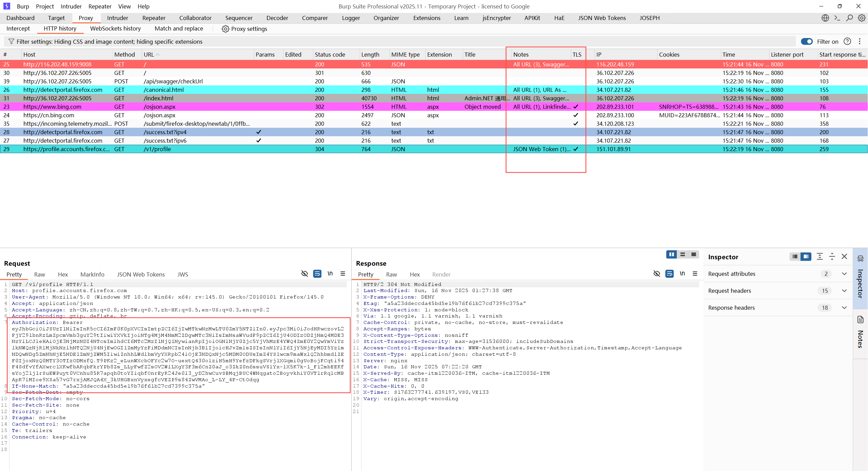Expand Request attributes section
This screenshot has height=471, width=868.
click(844, 274)
